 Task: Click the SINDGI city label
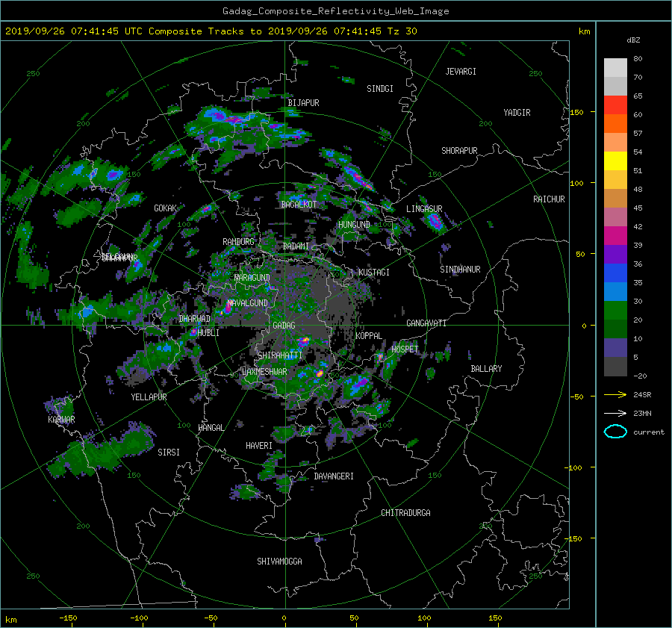[x=380, y=89]
